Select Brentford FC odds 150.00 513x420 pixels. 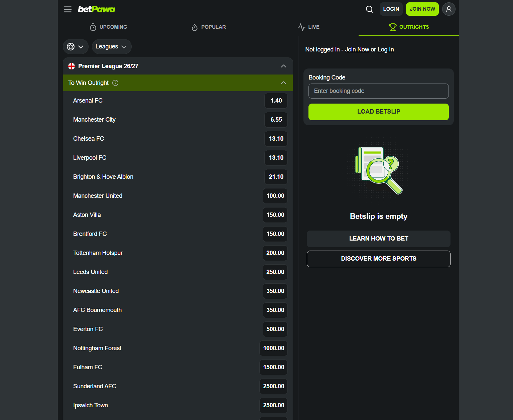pyautogui.click(x=275, y=234)
